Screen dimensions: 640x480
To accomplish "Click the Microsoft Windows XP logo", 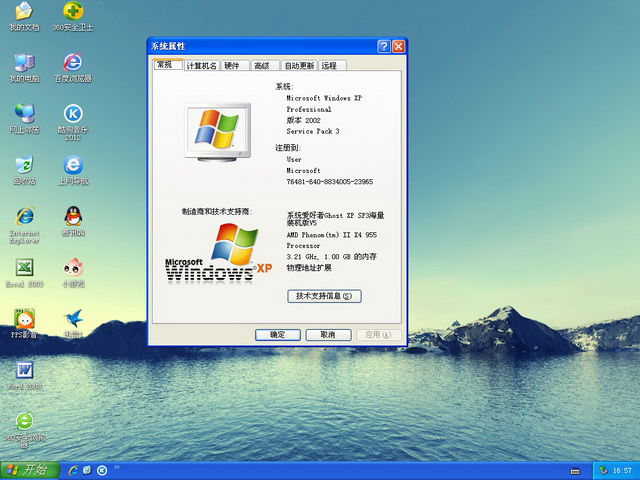I will pyautogui.click(x=218, y=253).
